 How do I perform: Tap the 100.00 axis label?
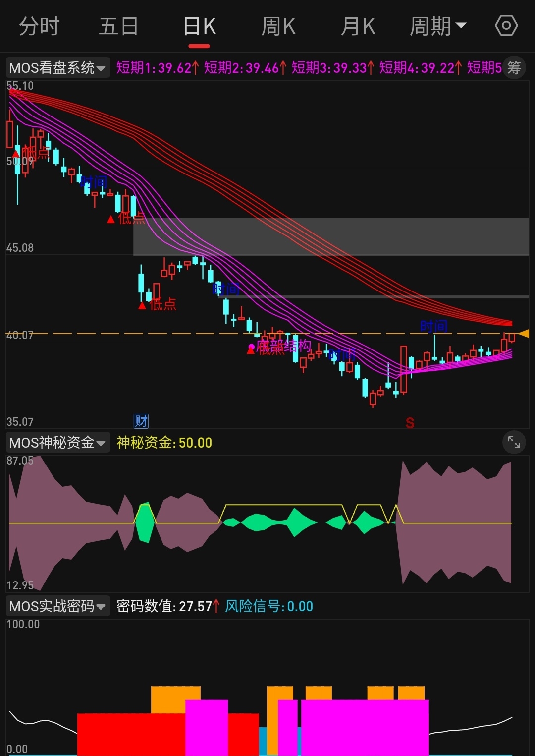[23, 624]
